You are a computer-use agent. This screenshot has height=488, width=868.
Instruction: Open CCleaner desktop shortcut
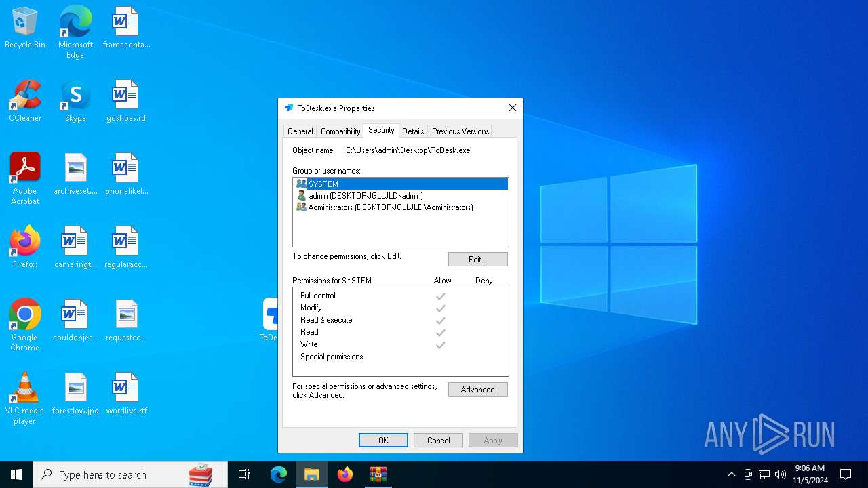point(25,101)
